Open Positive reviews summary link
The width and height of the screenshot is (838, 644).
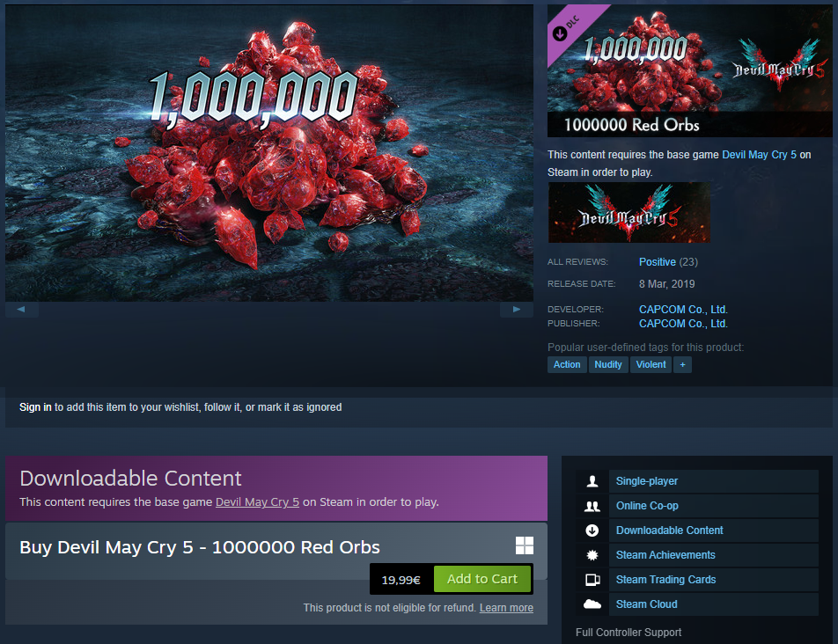[x=658, y=261]
